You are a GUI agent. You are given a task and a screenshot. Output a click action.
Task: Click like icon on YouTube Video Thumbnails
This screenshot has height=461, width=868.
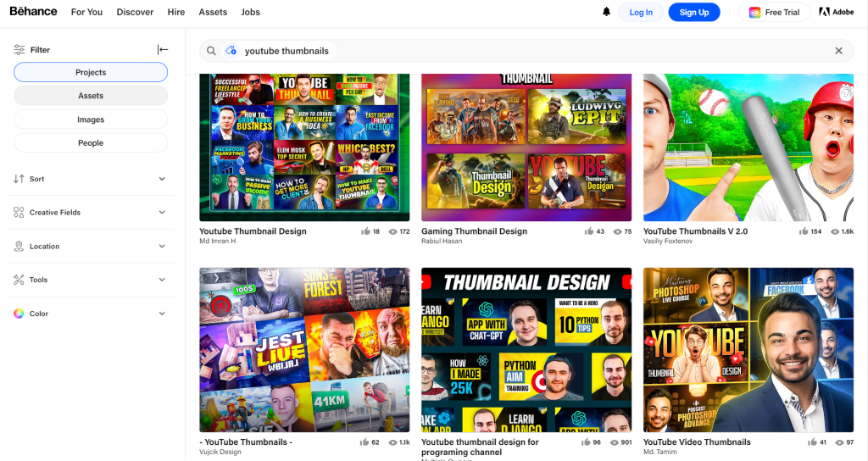point(812,442)
